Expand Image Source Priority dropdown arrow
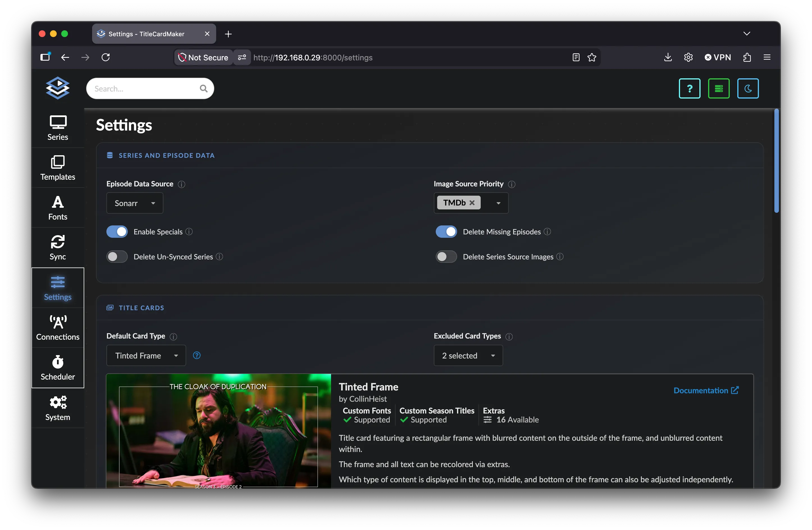812x530 pixels. point(498,203)
